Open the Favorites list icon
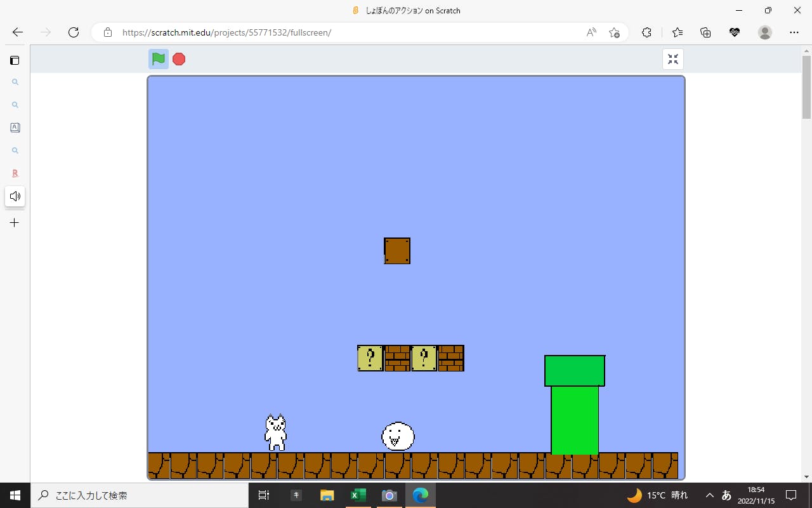Viewport: 812px width, 508px height. [678, 32]
